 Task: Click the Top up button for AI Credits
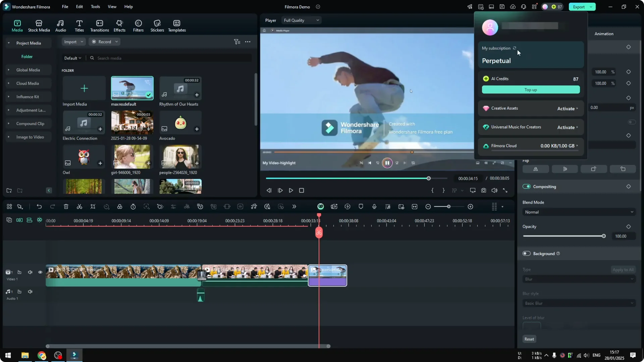tap(531, 90)
